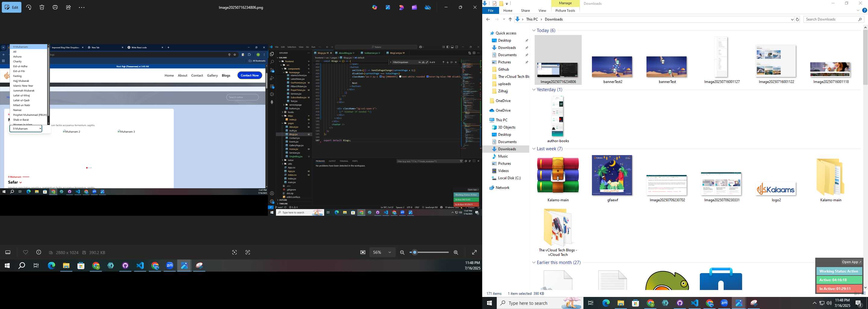Click the scan text icon in the Photos bottom bar

(248, 252)
